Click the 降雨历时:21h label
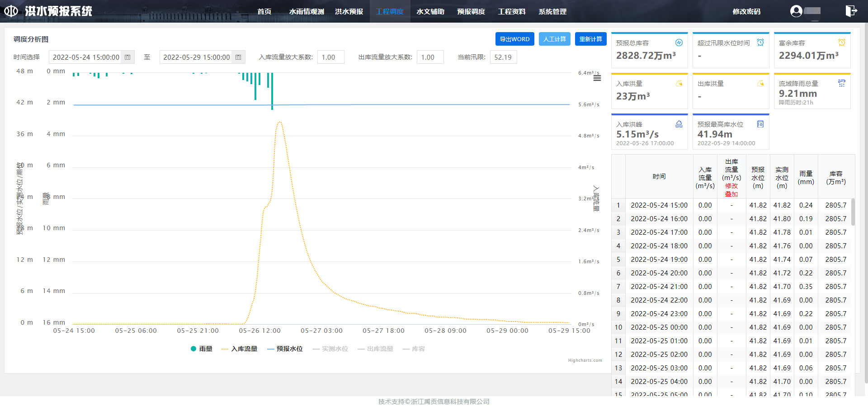Image resolution: width=868 pixels, height=407 pixels. pos(796,103)
